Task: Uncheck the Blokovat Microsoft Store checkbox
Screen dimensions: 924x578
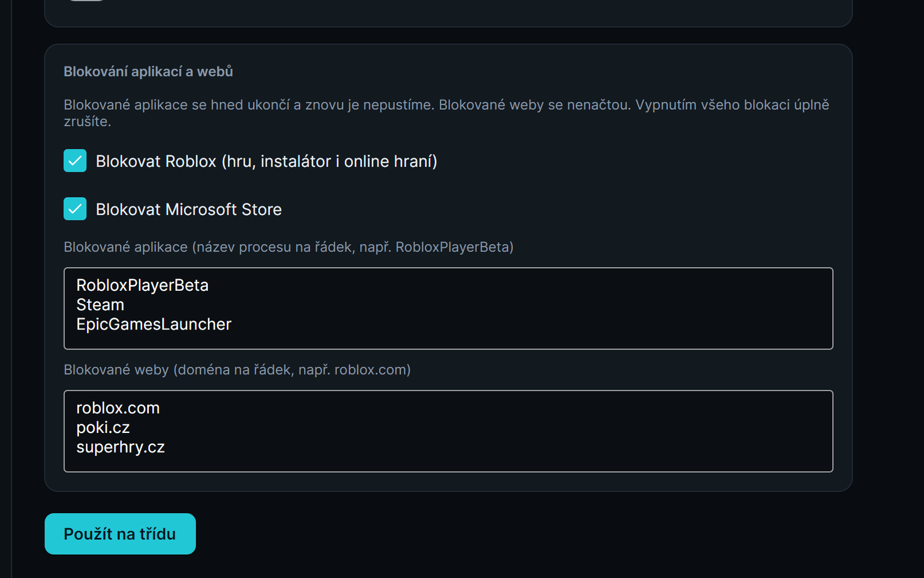Action: (x=75, y=209)
